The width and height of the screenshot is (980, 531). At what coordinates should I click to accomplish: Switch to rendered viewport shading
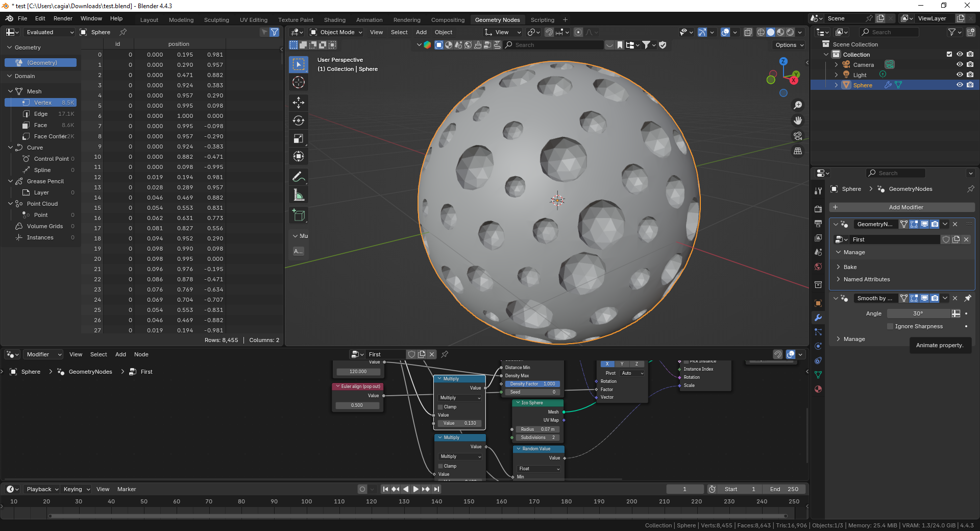click(x=789, y=32)
